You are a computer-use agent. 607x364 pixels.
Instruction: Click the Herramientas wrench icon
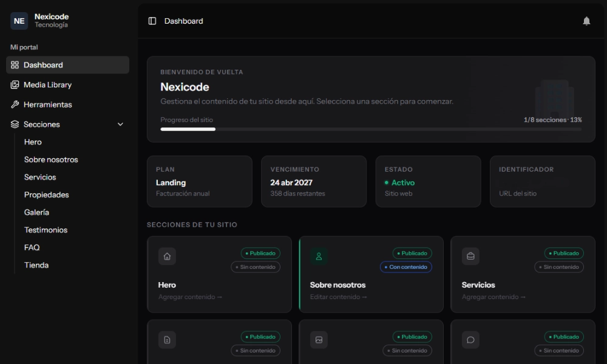pos(15,104)
